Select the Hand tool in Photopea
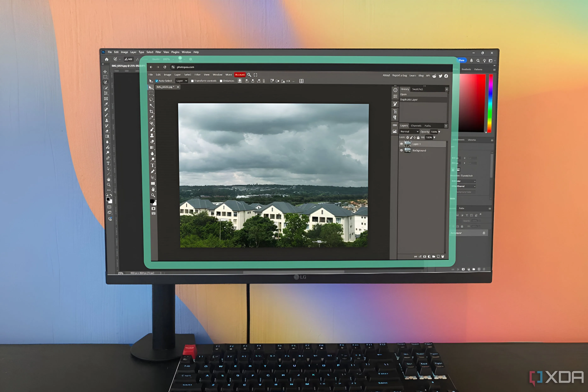This screenshot has width=588, height=392. 153,190
